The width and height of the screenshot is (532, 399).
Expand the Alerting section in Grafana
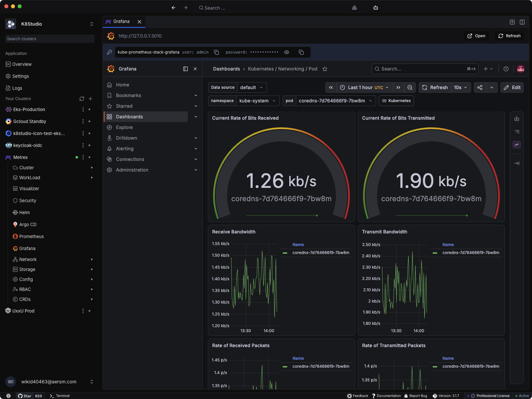pyautogui.click(x=196, y=149)
